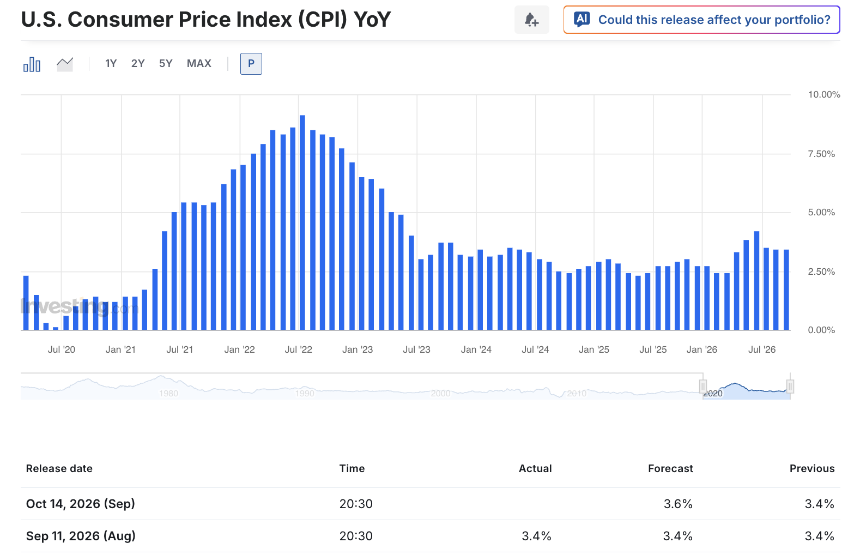
Task: Select the Sep 11, 2026 (Aug) row
Action: [430, 536]
